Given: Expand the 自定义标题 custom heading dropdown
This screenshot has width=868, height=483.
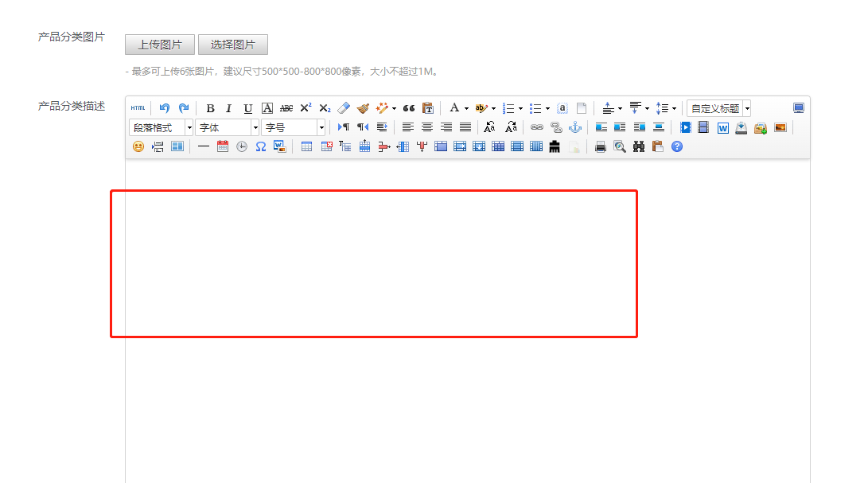Looking at the screenshot, I should pyautogui.click(x=747, y=108).
